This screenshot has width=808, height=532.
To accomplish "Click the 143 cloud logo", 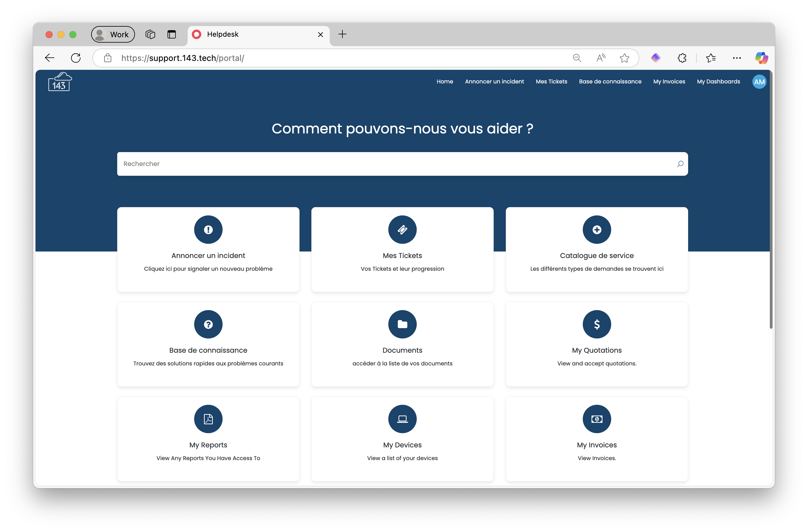I will (60, 82).
